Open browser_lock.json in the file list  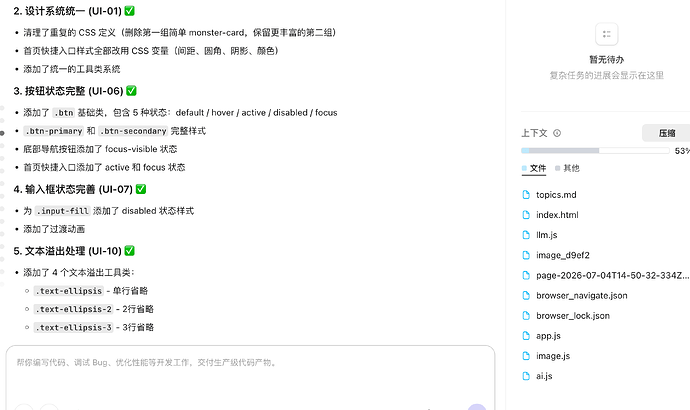pyautogui.click(x=573, y=315)
